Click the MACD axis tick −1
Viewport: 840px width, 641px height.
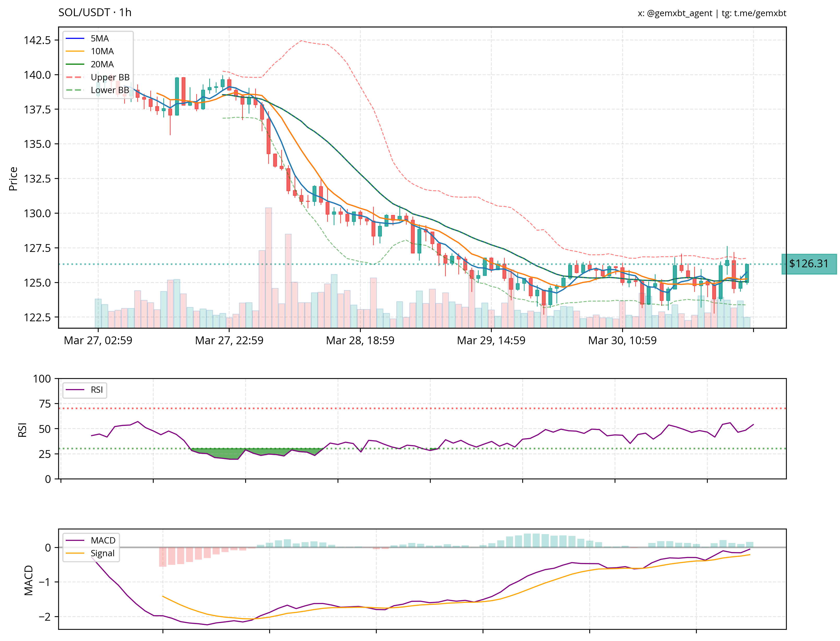[45, 582]
